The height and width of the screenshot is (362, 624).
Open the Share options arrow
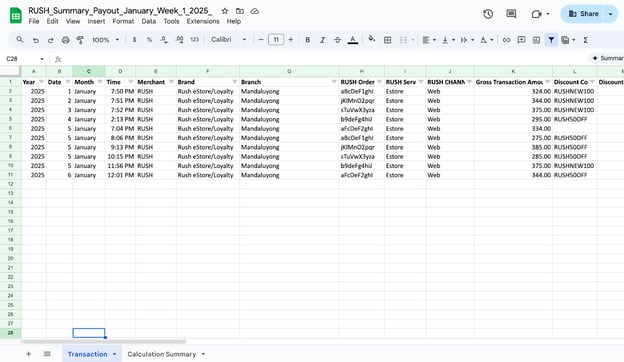click(610, 14)
